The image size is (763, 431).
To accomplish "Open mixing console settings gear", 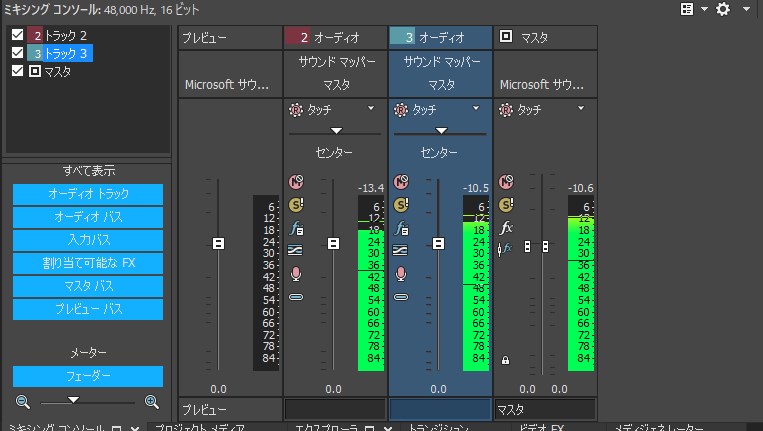I will [x=723, y=9].
